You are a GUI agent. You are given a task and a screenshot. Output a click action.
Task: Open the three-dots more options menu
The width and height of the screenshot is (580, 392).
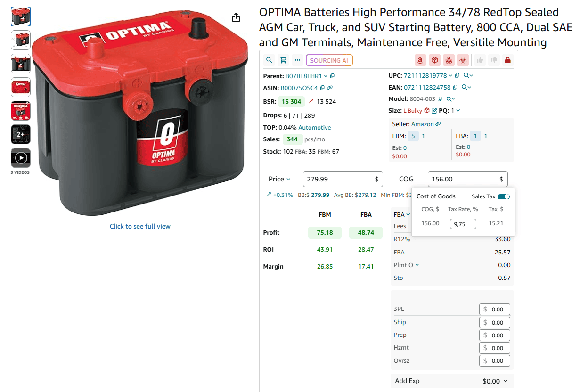(297, 60)
